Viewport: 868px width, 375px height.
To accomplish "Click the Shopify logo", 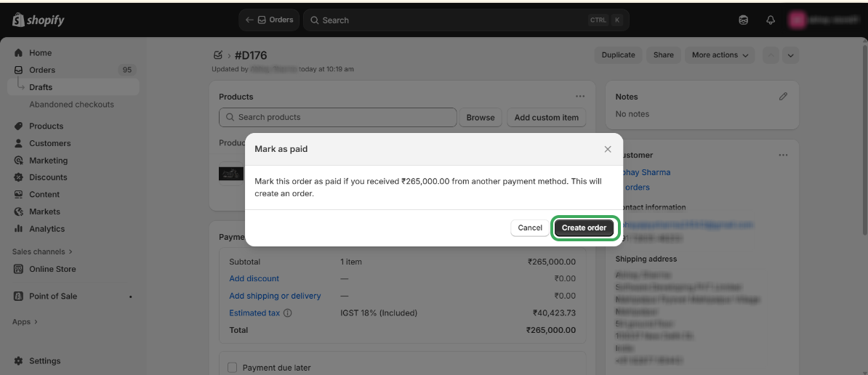I will pyautogui.click(x=39, y=20).
